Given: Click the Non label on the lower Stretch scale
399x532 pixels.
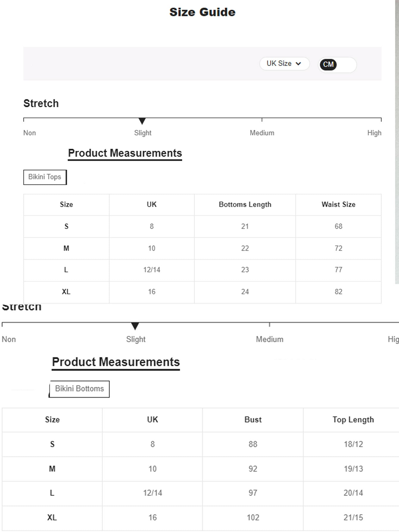Looking at the screenshot, I should click(x=9, y=339).
